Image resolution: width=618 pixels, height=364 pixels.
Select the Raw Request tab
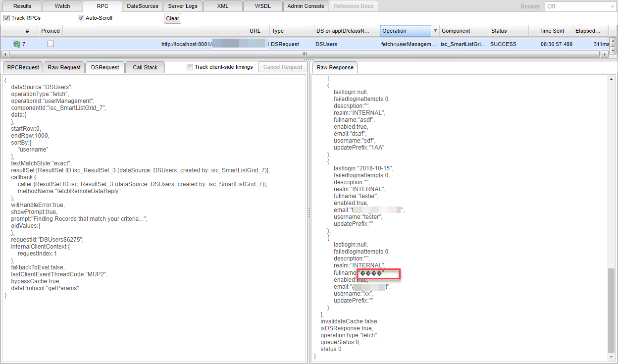click(64, 67)
